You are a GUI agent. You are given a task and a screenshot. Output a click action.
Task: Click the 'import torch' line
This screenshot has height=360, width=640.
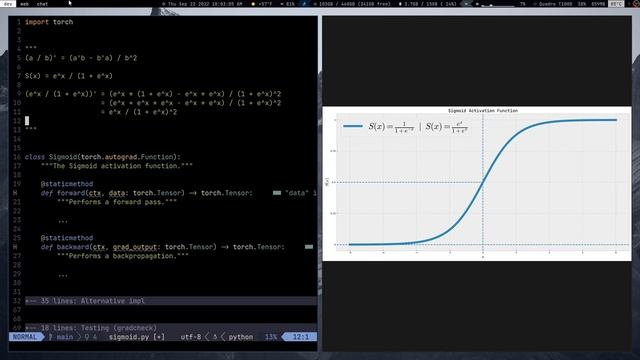tap(49, 22)
